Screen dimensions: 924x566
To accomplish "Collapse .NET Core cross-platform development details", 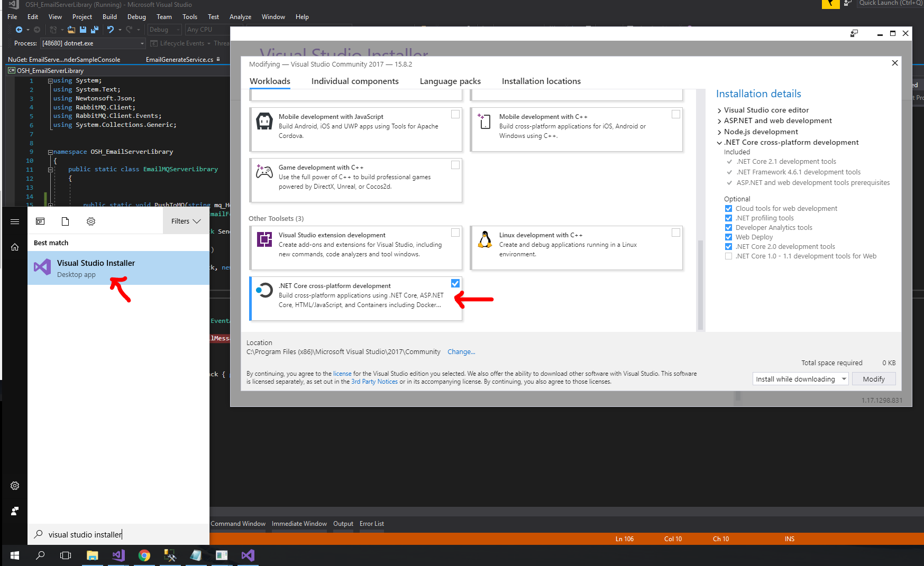I will [x=719, y=143].
